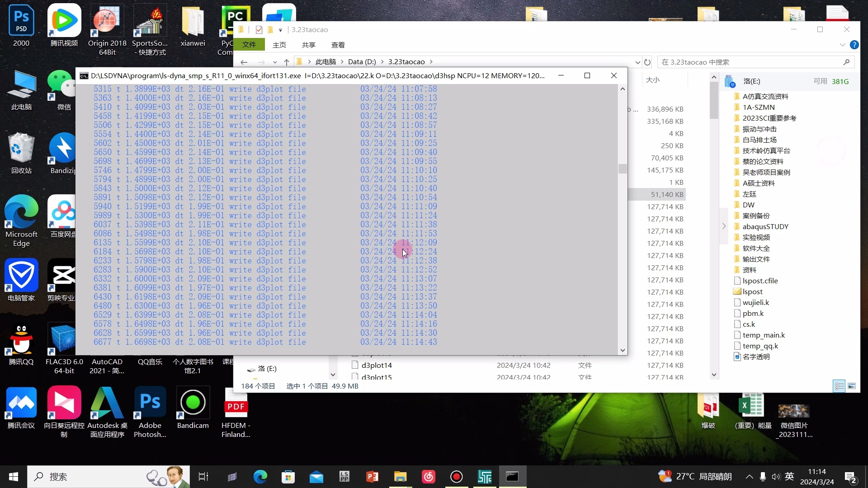Open the recent locations dropdown arrow

click(x=275, y=62)
